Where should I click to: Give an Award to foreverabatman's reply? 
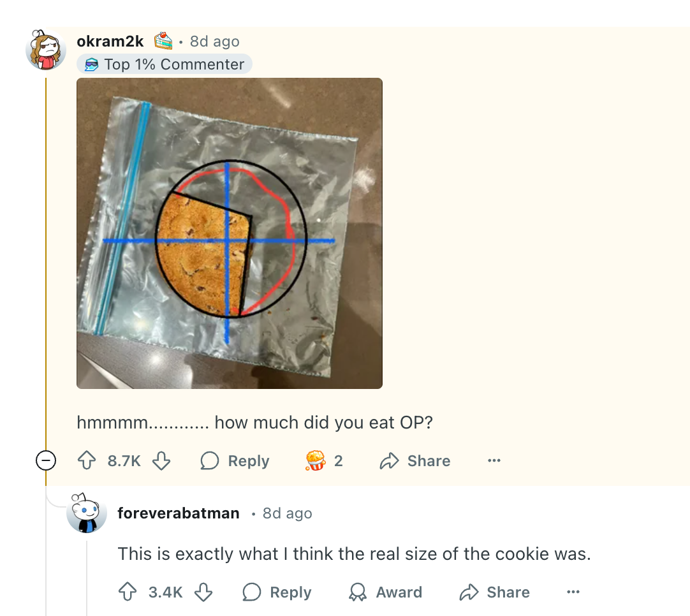point(385,592)
